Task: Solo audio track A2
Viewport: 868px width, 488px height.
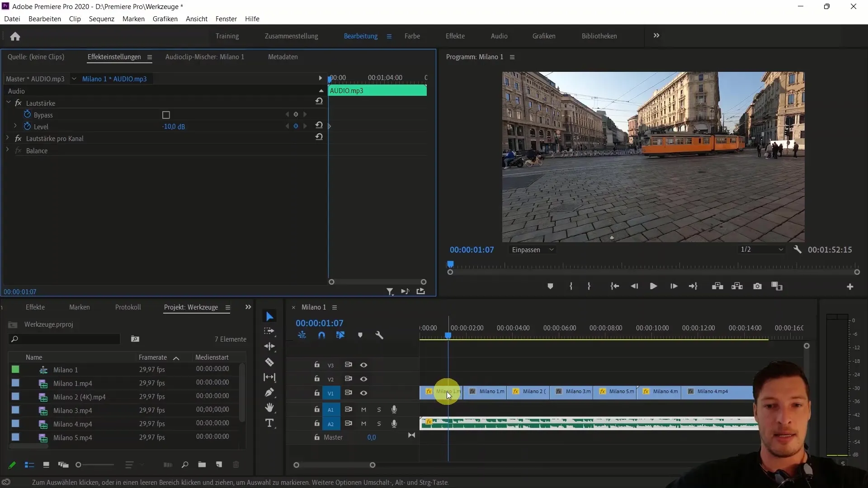Action: tap(379, 424)
